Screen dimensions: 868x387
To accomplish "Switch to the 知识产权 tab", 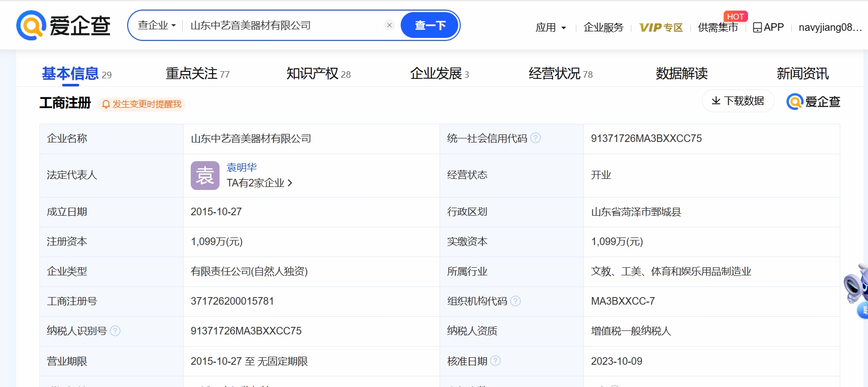I will (x=318, y=74).
